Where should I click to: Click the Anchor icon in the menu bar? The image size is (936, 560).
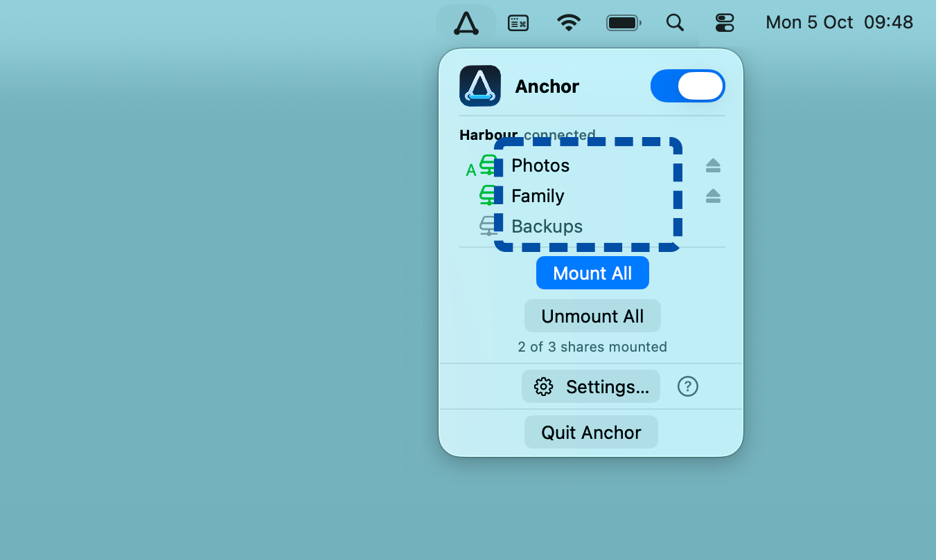466,23
